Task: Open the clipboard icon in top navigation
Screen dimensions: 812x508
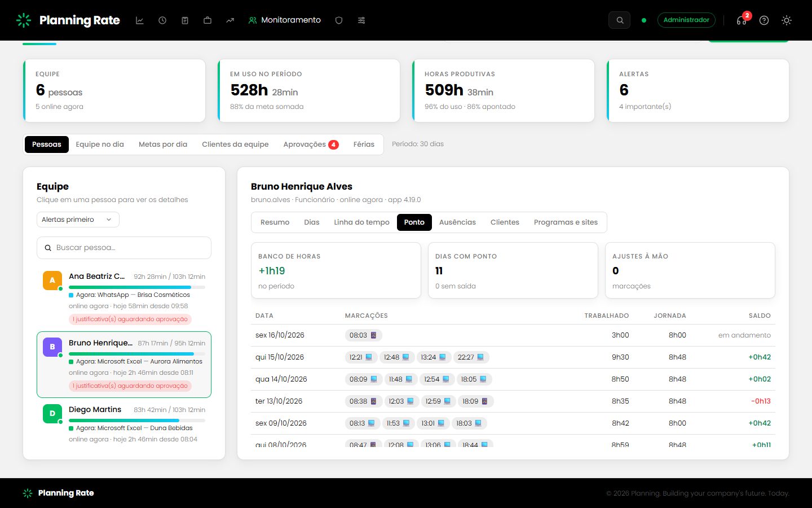Action: 185,20
